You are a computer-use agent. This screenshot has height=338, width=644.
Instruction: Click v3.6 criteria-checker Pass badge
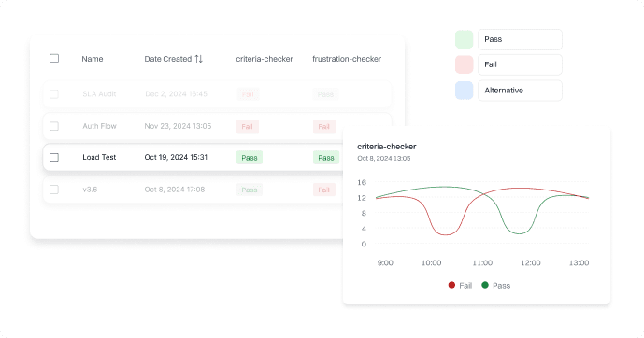(x=250, y=190)
